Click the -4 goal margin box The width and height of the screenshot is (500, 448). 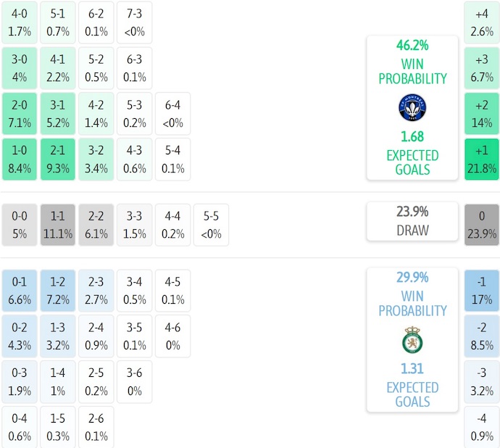click(x=482, y=428)
